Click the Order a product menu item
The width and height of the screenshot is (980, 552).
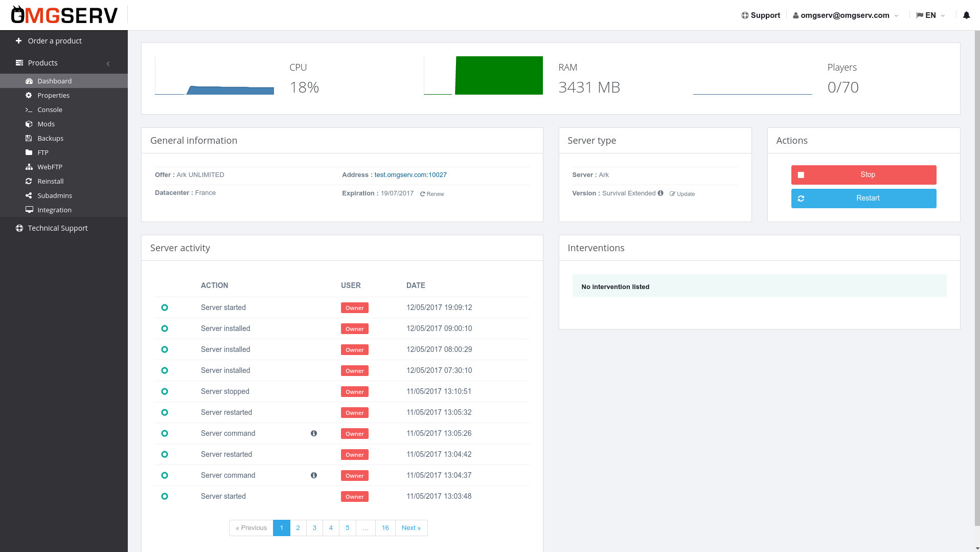tap(64, 41)
